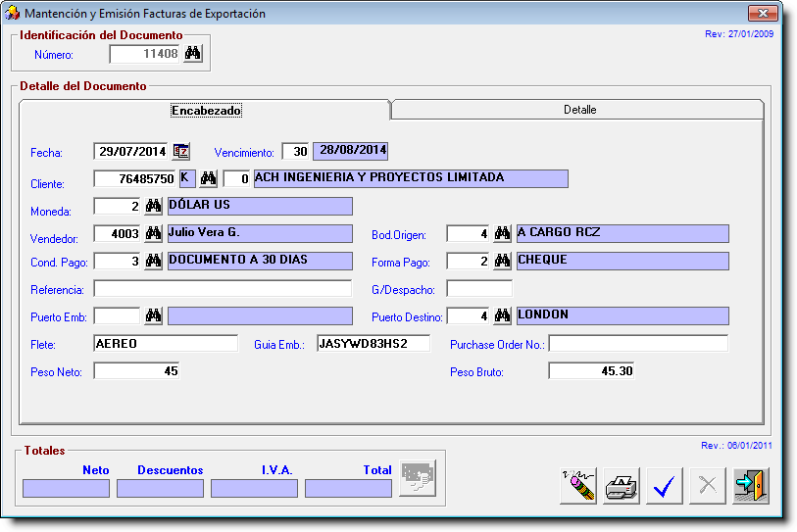
Task: Open the Cond. Pago lookup binoculars
Action: 153,261
